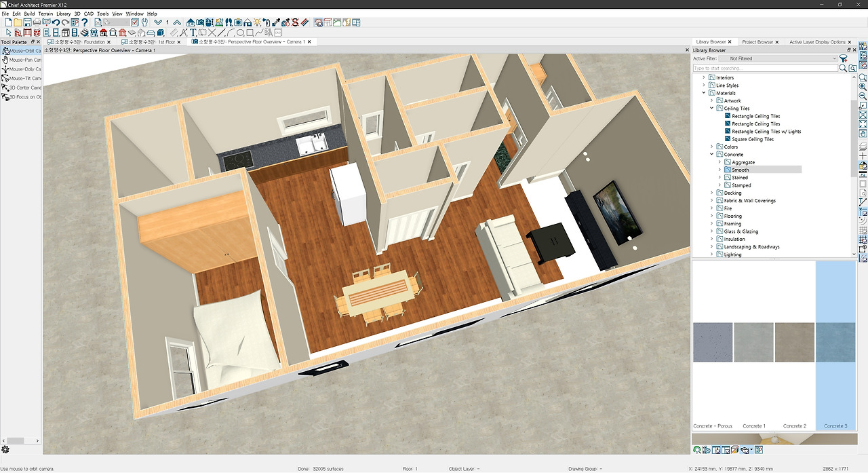Click the Open Plan folder icon
The height and width of the screenshot is (473, 868).
[18, 22]
